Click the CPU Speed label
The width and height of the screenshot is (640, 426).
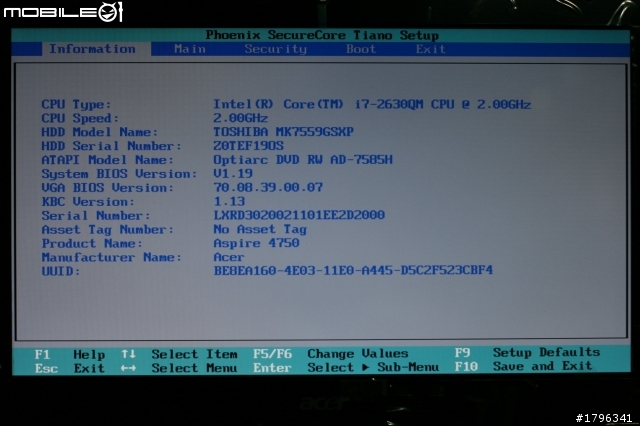80,119
